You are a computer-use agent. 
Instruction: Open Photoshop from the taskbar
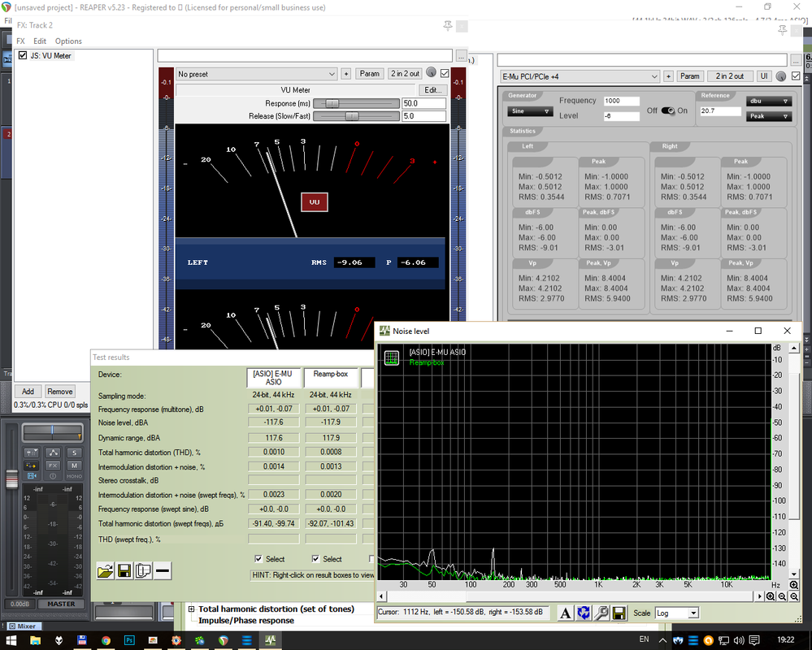click(x=129, y=640)
